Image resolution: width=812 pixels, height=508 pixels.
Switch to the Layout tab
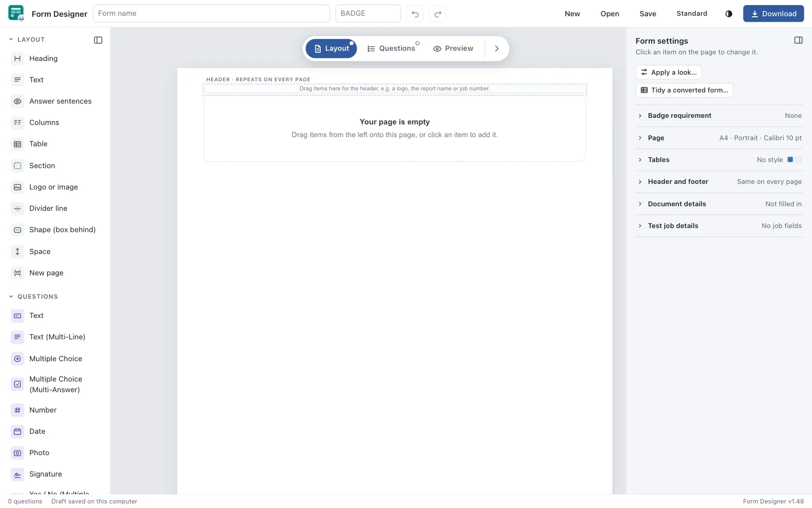pyautogui.click(x=331, y=48)
